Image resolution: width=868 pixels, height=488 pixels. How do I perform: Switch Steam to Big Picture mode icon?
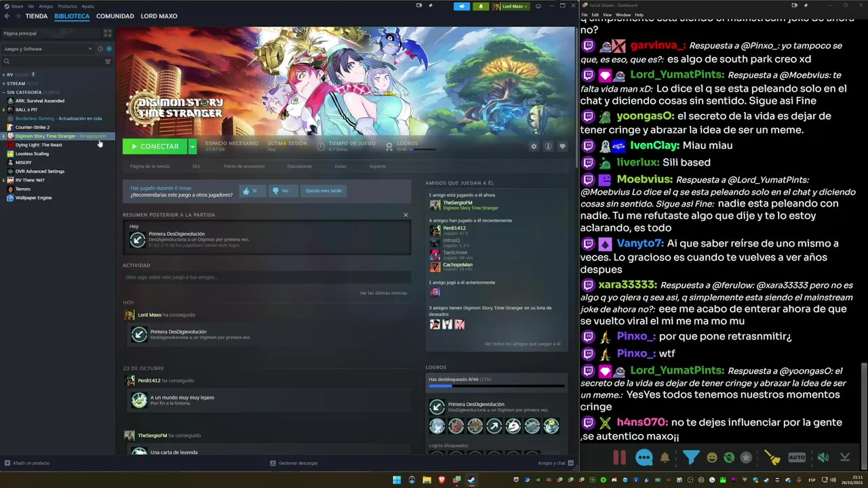tap(538, 6)
